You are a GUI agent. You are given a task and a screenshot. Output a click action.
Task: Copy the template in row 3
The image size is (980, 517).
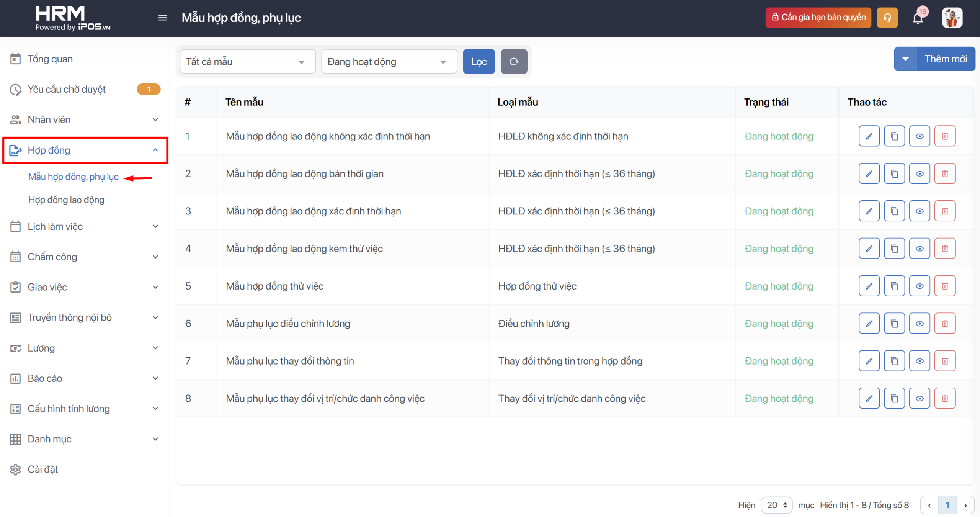pyautogui.click(x=894, y=211)
